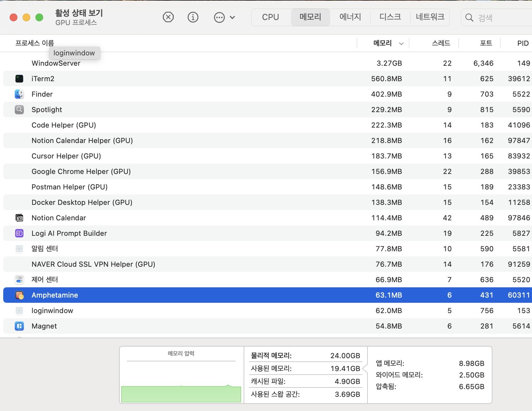The height and width of the screenshot is (411, 532).
Task: Select the Postman Helper (GPU) row
Action: [x=267, y=187]
